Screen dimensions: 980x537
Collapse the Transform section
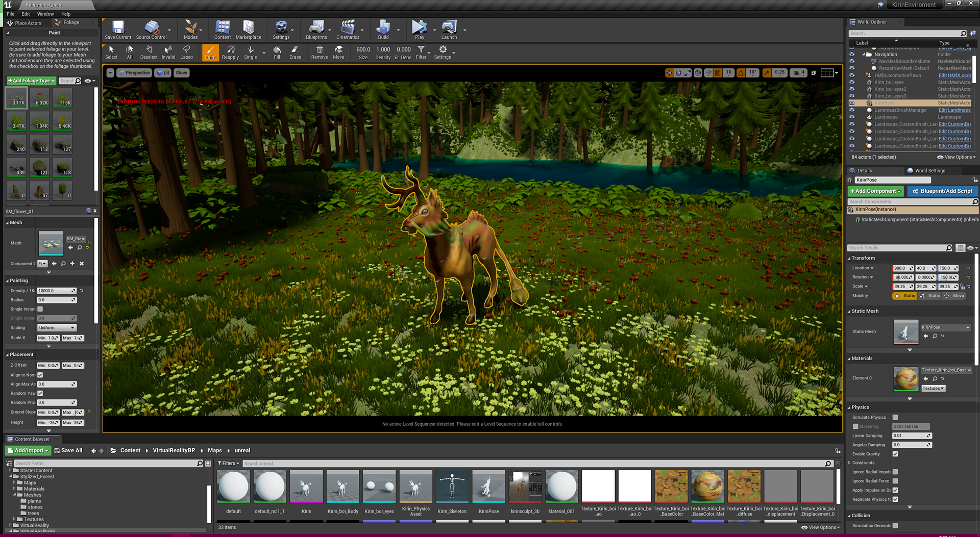pyautogui.click(x=863, y=258)
